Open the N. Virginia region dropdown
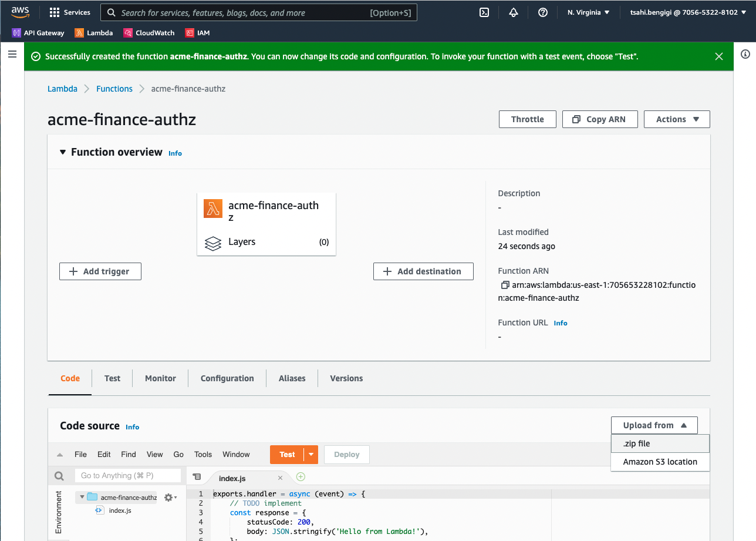 [x=589, y=12]
